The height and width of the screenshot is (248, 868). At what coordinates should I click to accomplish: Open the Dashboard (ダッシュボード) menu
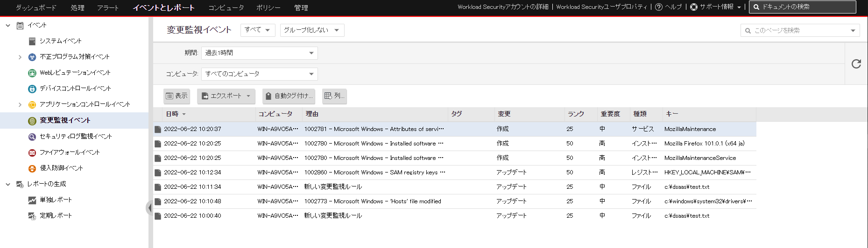(x=36, y=7)
